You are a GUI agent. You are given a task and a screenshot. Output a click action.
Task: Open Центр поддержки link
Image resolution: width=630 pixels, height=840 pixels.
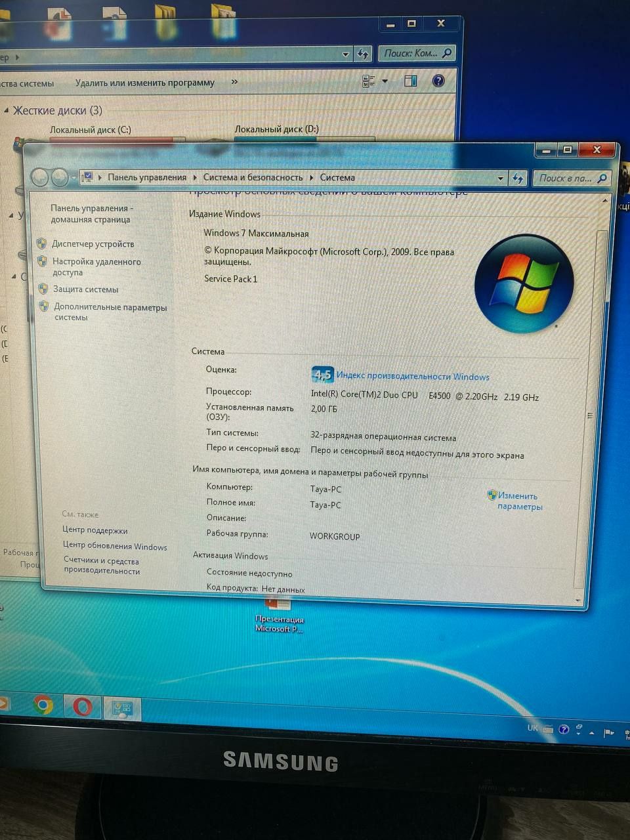pos(95,530)
